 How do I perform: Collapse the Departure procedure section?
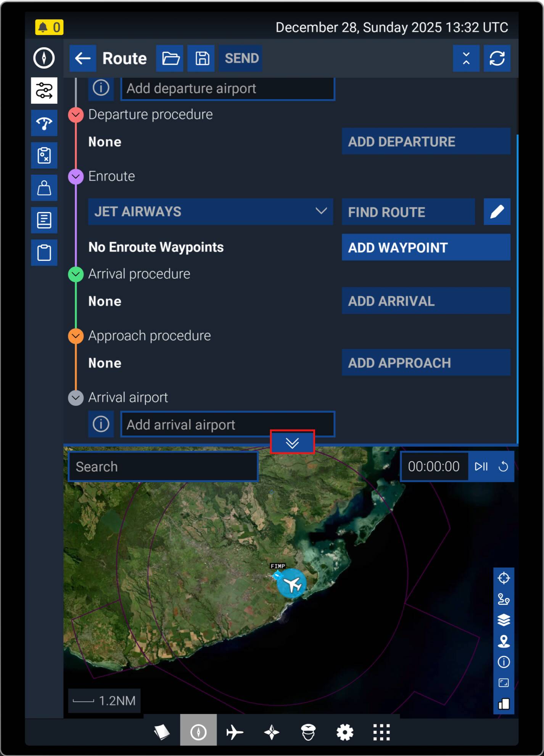point(76,114)
